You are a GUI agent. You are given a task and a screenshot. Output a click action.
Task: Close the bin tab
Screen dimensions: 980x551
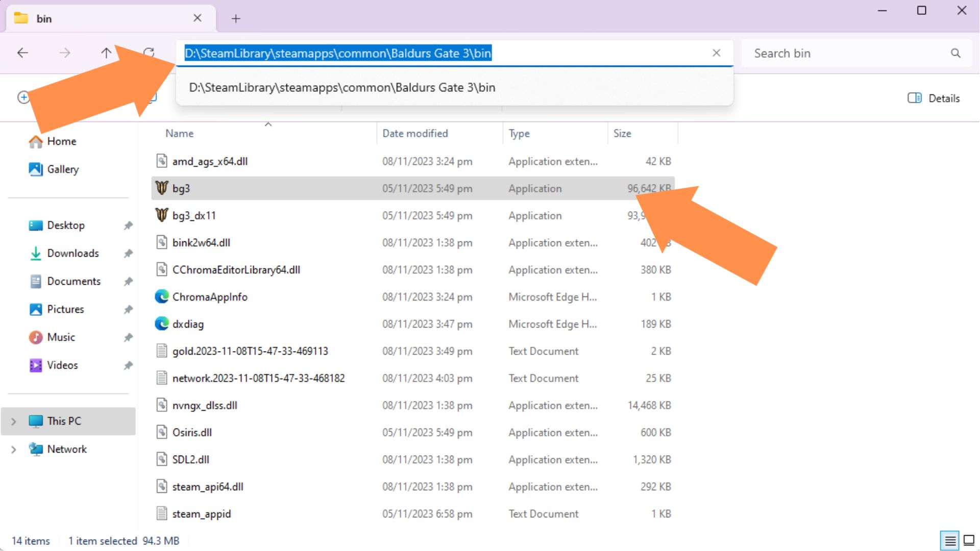[x=198, y=18]
